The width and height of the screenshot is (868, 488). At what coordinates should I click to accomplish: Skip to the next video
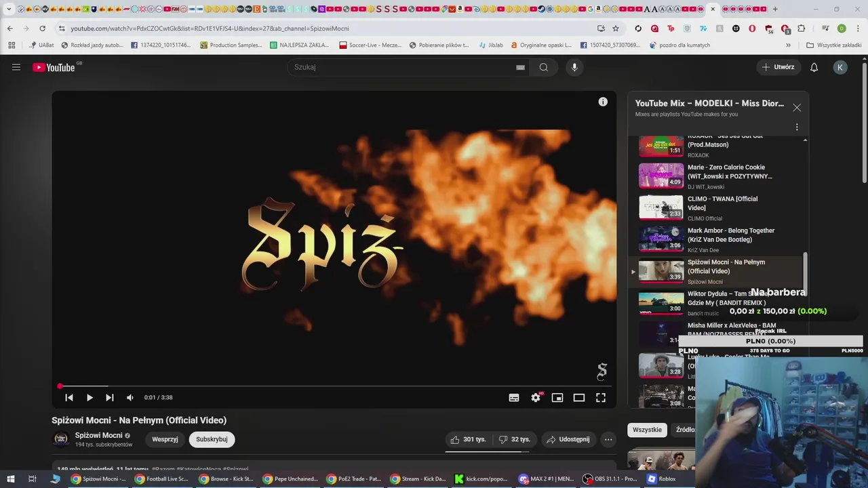click(110, 398)
